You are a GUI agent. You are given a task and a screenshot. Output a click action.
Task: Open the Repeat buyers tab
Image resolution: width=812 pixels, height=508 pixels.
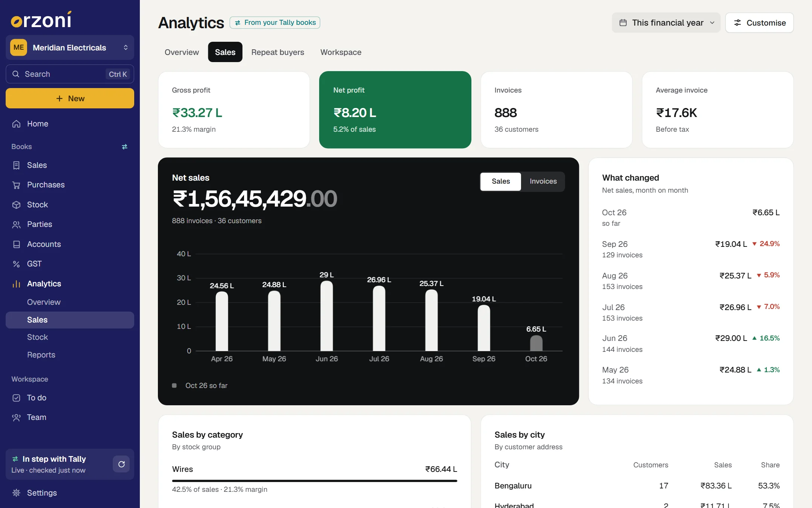point(278,52)
